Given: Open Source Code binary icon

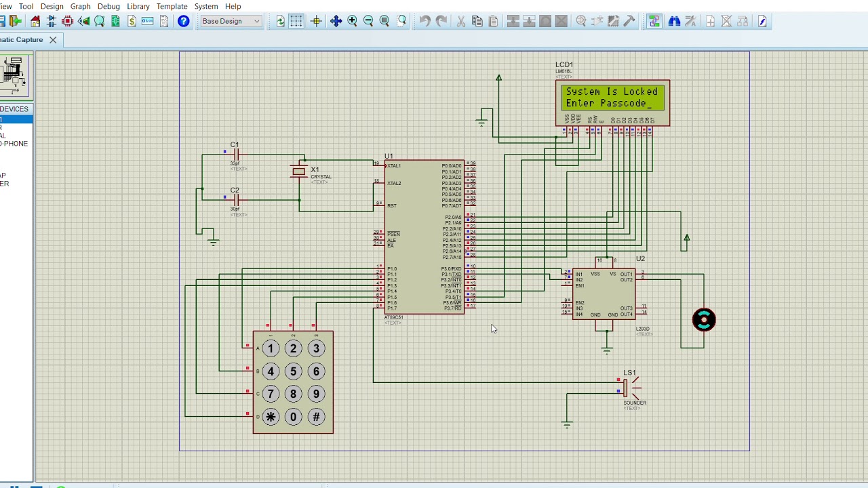Looking at the screenshot, I should click(x=147, y=21).
